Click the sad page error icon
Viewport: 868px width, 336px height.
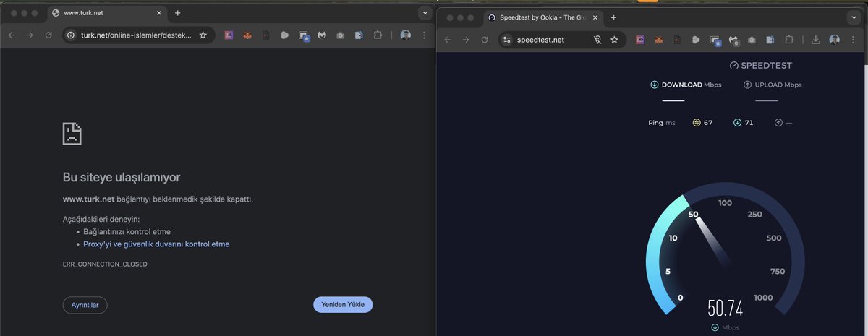click(x=72, y=133)
